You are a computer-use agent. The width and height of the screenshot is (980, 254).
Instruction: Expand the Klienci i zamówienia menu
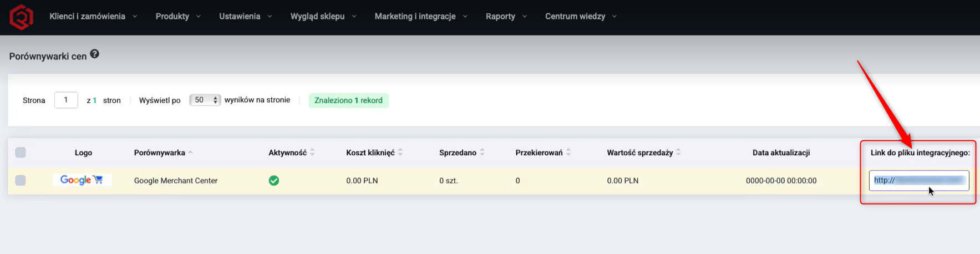pos(93,17)
